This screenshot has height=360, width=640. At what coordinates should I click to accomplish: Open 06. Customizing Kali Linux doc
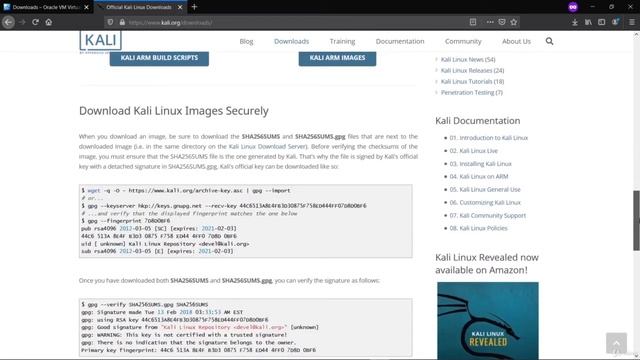(x=485, y=203)
